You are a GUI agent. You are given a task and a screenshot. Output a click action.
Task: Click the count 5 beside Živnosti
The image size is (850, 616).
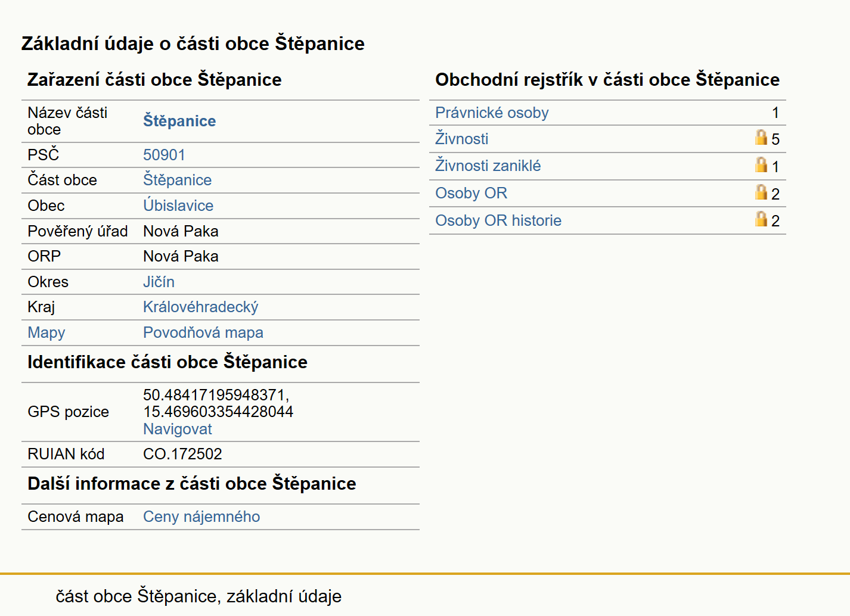click(x=775, y=139)
